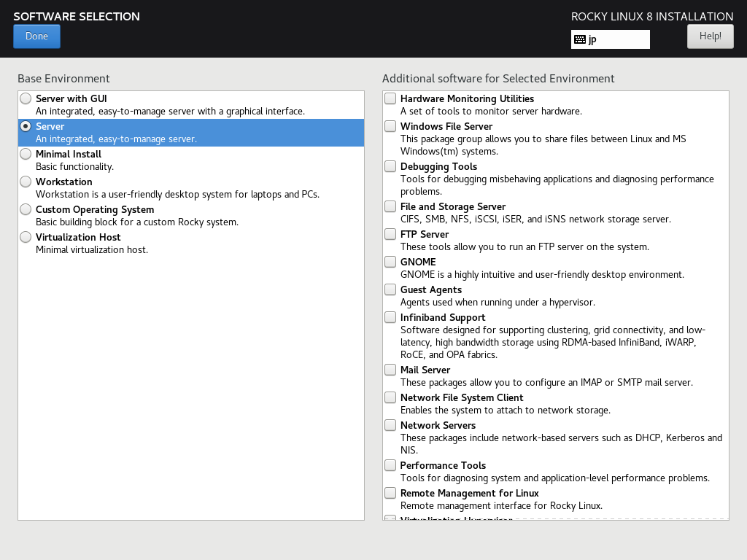This screenshot has width=747, height=560.
Task: Enable File and Storage Server software
Action: tap(390, 206)
